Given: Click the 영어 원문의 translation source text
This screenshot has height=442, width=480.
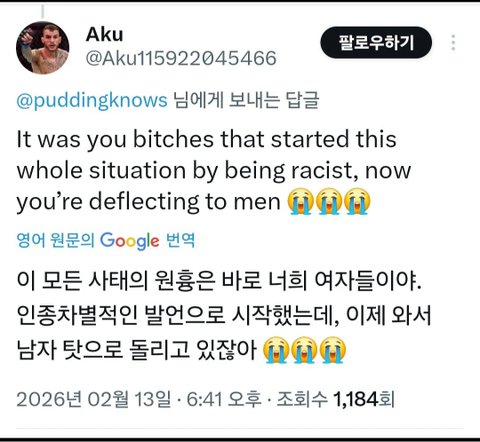Looking at the screenshot, I should click(x=55, y=240).
